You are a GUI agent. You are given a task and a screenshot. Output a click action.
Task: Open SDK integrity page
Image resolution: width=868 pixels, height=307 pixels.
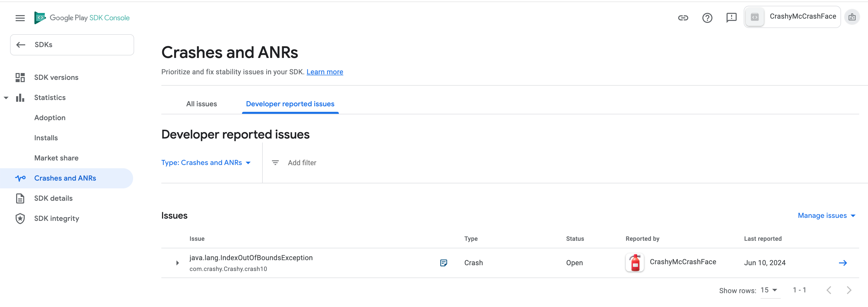tap(56, 218)
